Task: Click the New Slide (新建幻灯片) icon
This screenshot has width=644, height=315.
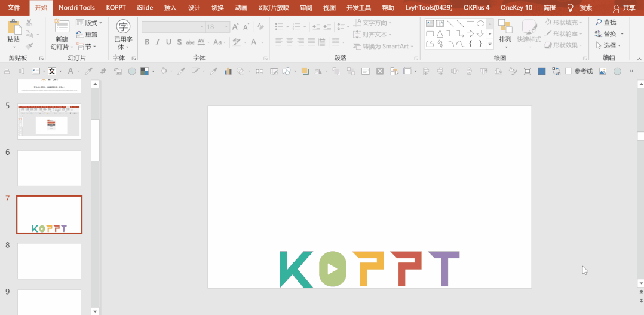Action: tap(62, 27)
